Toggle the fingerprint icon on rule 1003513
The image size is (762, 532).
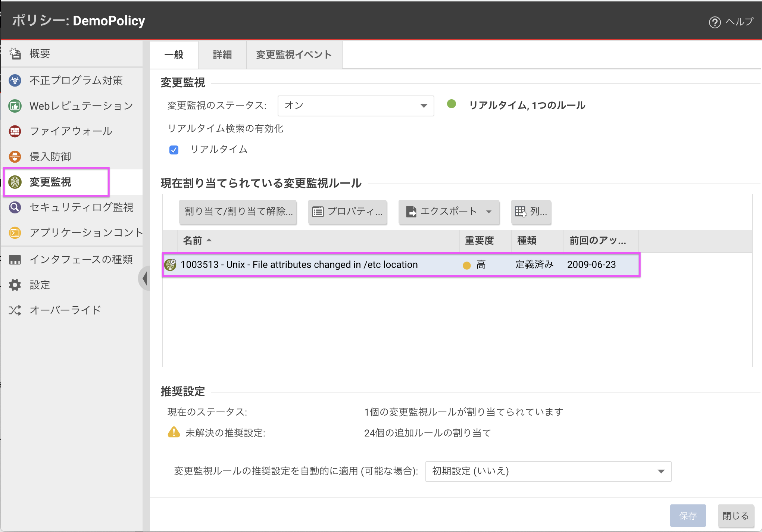(x=170, y=264)
